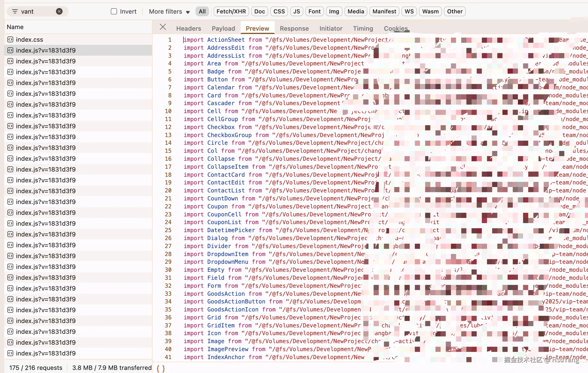Image resolution: width=588 pixels, height=373 pixels.
Task: Clear the vant filter text
Action: point(59,11)
